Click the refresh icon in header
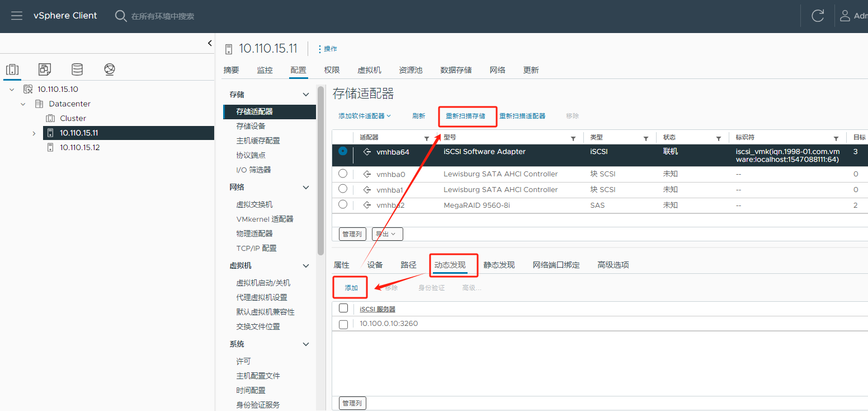 pyautogui.click(x=818, y=16)
